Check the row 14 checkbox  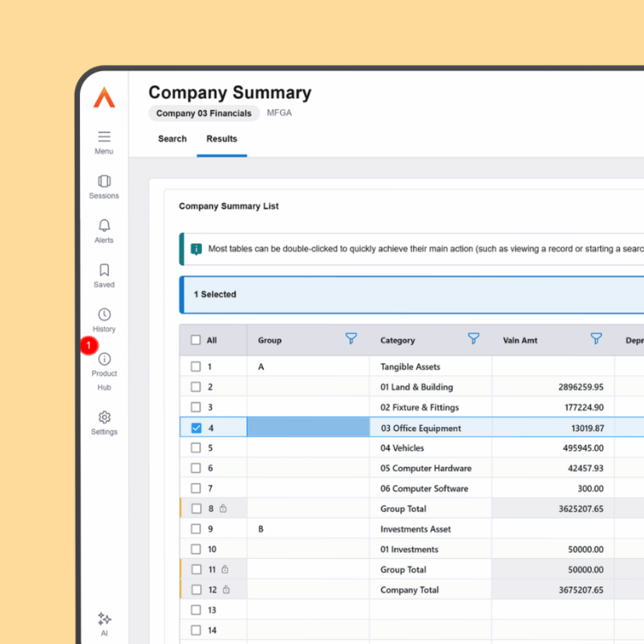click(x=196, y=630)
